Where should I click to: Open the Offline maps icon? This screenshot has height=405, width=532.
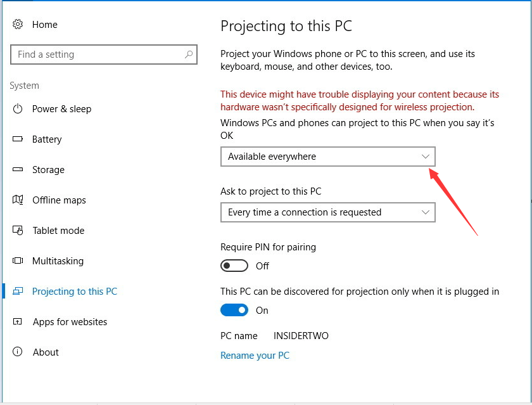pos(18,200)
